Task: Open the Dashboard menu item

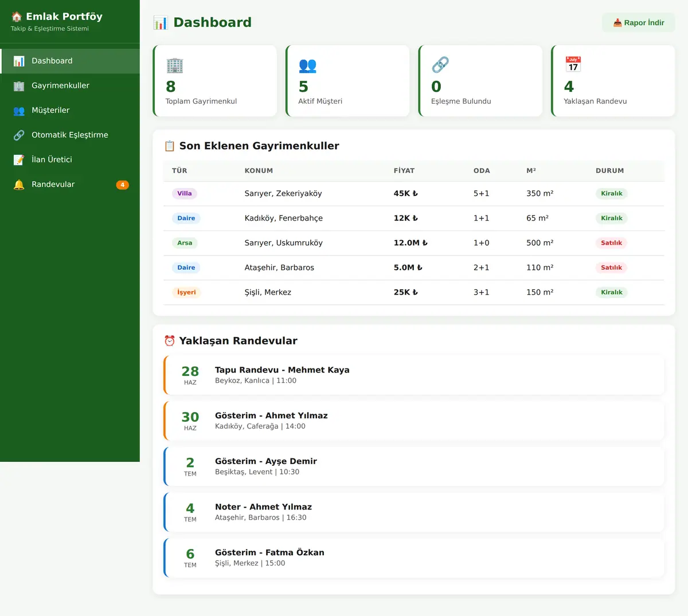Action: point(70,61)
